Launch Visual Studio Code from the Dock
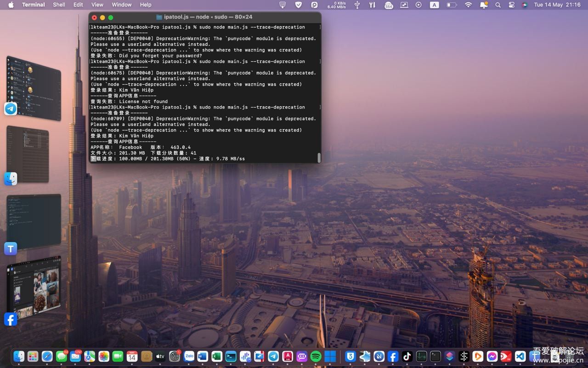 (520, 356)
